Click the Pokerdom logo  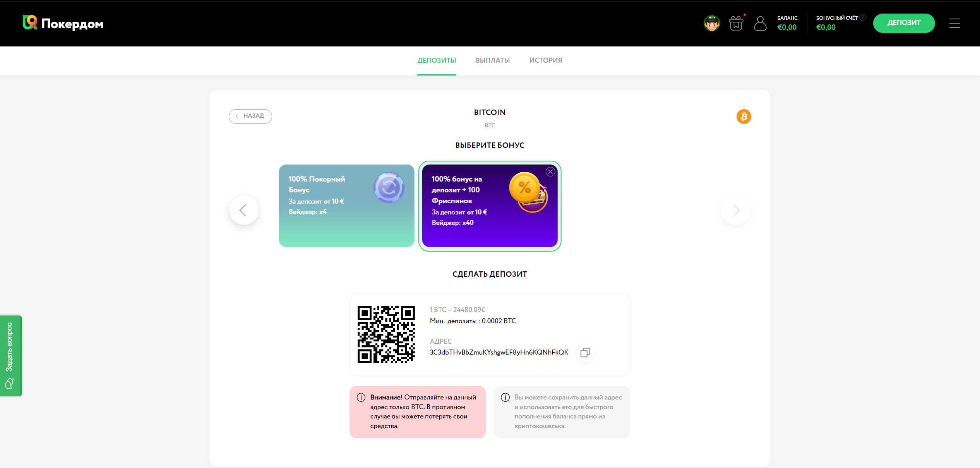coord(63,23)
